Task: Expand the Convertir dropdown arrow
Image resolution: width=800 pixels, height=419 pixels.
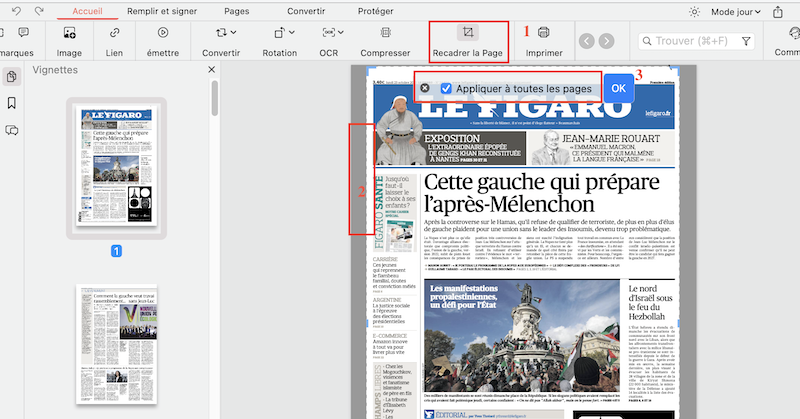Action: coord(233,33)
